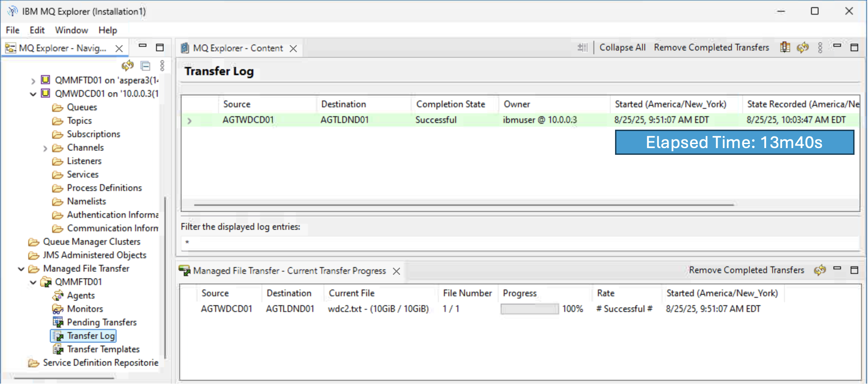Image resolution: width=868 pixels, height=385 pixels.
Task: Click the columns icon beside Remove Completed Transfers
Action: click(785, 47)
